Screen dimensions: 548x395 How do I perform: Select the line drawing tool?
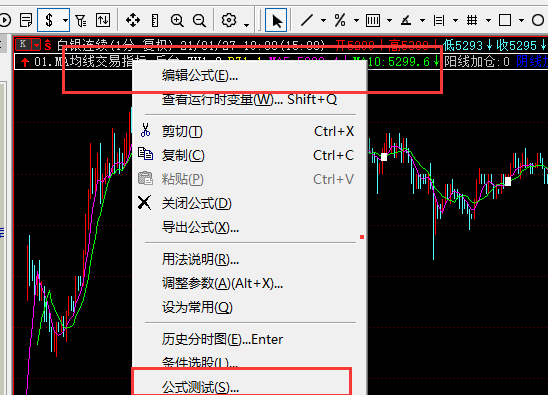tap(307, 20)
